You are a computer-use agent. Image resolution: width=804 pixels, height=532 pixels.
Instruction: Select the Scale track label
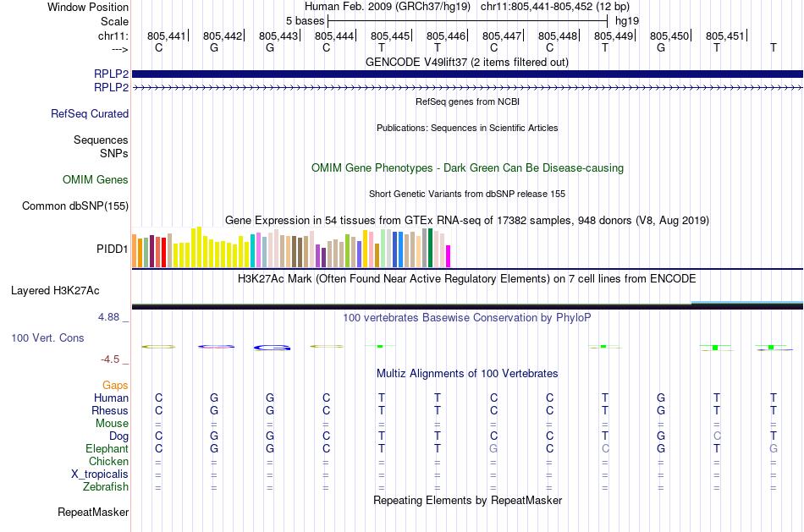point(114,21)
